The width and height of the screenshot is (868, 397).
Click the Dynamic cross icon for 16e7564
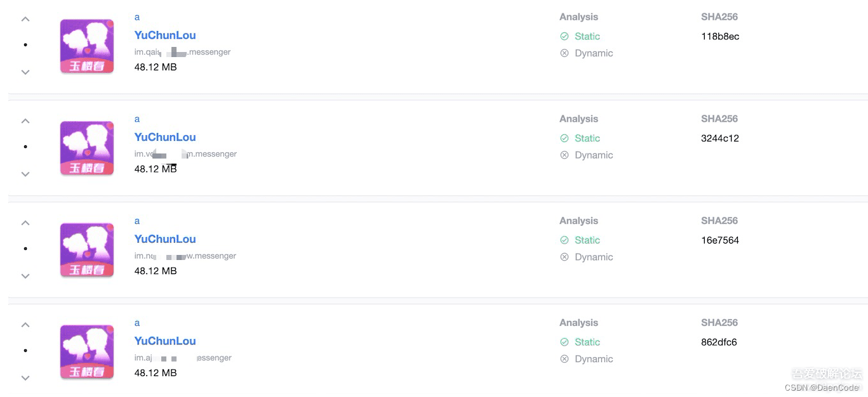(564, 257)
